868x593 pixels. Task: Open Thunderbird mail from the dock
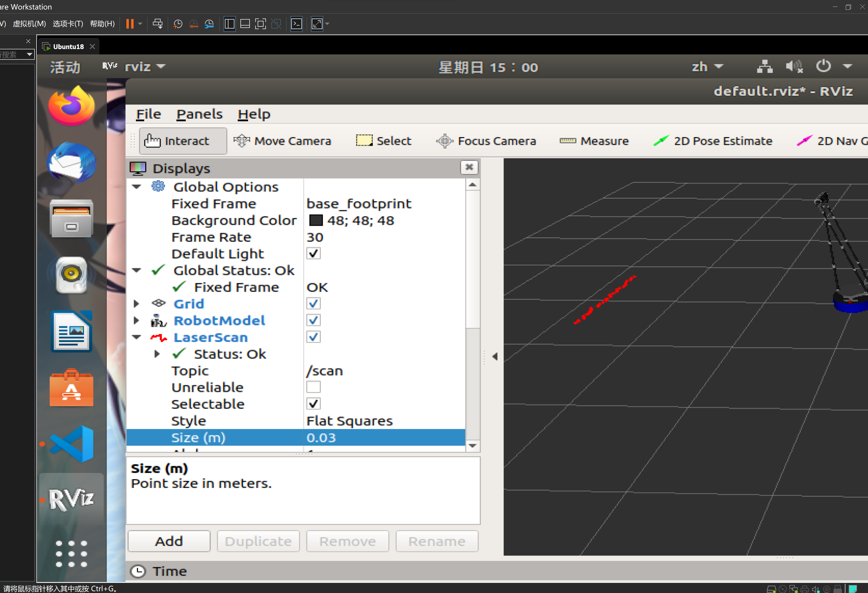[x=71, y=162]
